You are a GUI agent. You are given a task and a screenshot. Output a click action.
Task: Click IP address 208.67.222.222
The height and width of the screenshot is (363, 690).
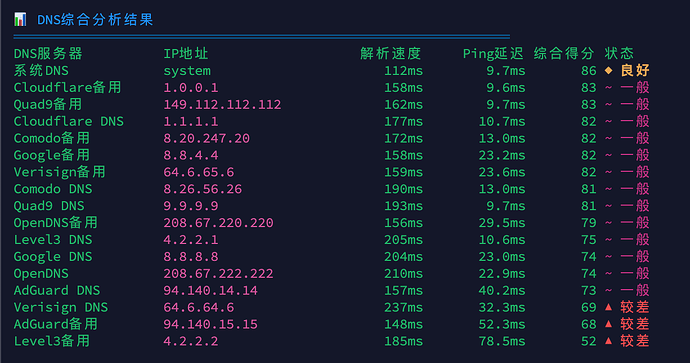[x=219, y=274]
